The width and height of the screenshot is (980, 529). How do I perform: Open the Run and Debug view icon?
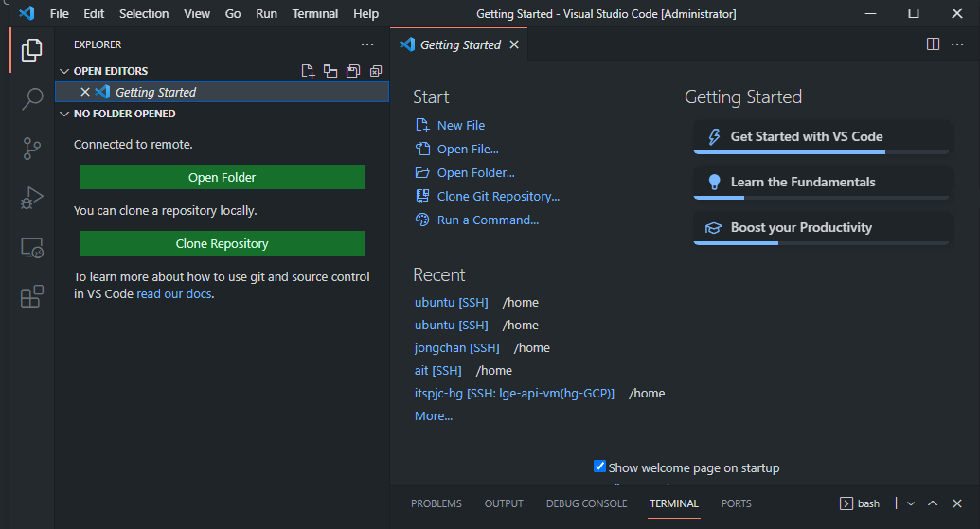(x=32, y=198)
